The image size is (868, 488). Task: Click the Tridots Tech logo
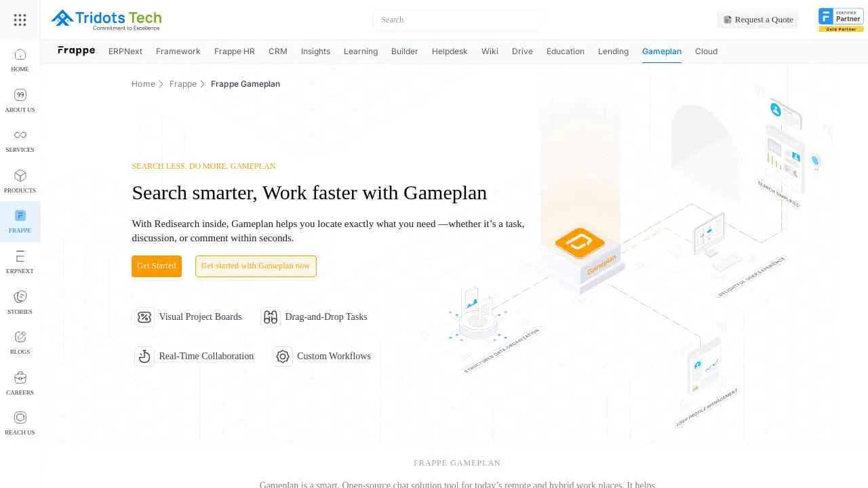[x=106, y=20]
